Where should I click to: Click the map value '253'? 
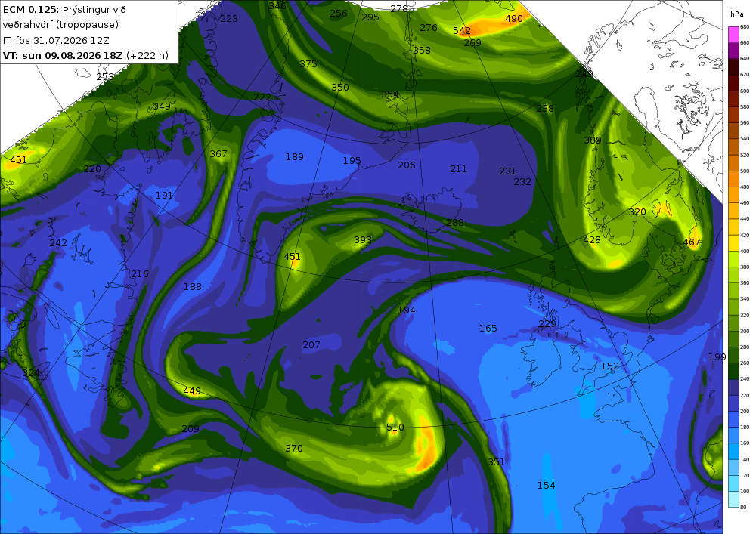coord(105,77)
